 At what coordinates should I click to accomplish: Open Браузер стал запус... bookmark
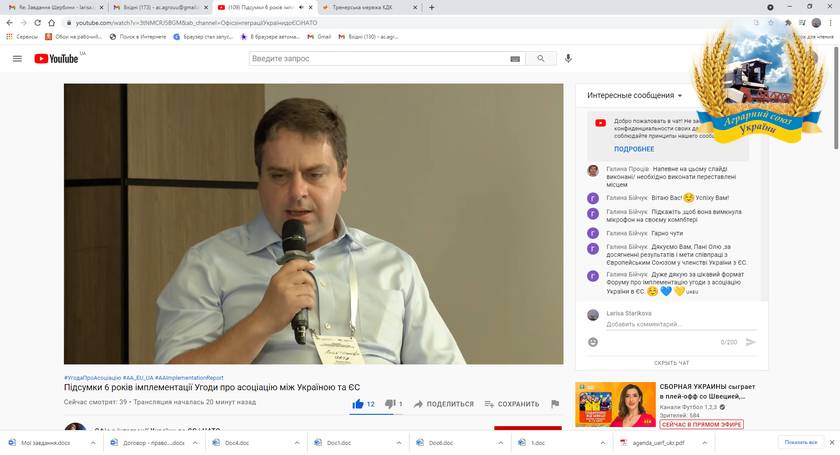(203, 37)
